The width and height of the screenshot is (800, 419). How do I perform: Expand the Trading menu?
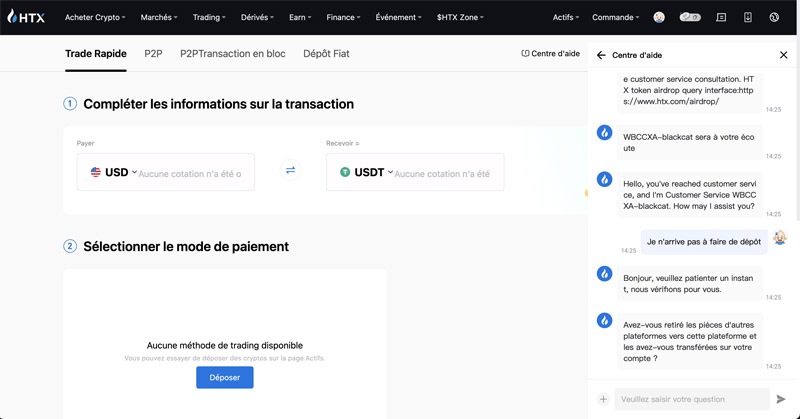coord(209,17)
